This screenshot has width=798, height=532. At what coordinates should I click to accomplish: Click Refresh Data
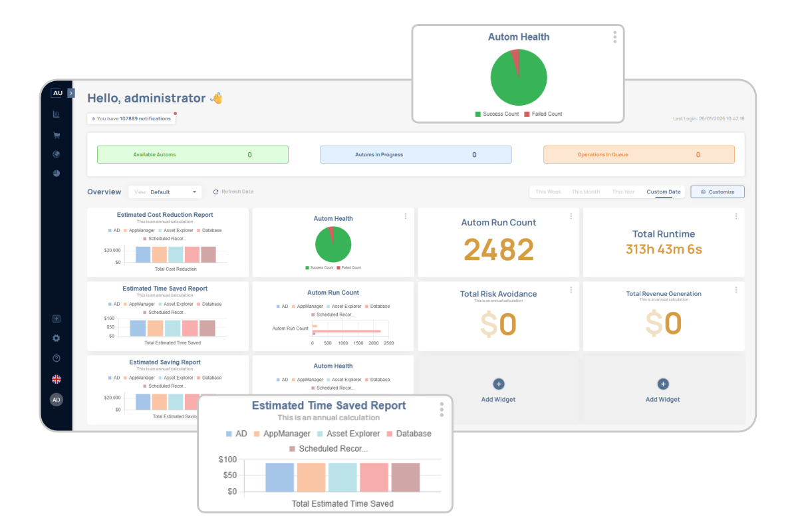(233, 192)
